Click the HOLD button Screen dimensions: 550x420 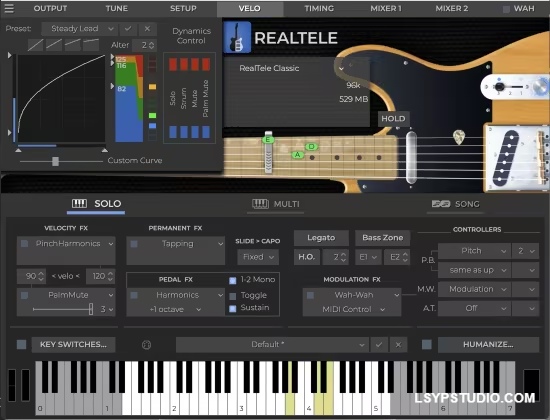tap(393, 119)
